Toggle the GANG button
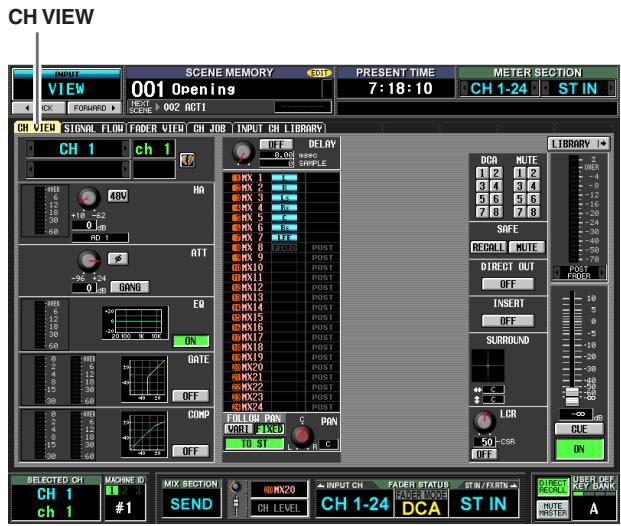This screenshot has height=526, width=621. (x=130, y=287)
